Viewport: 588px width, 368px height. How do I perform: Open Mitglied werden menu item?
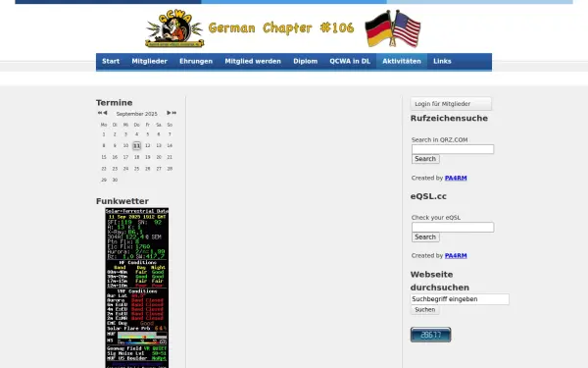point(253,61)
